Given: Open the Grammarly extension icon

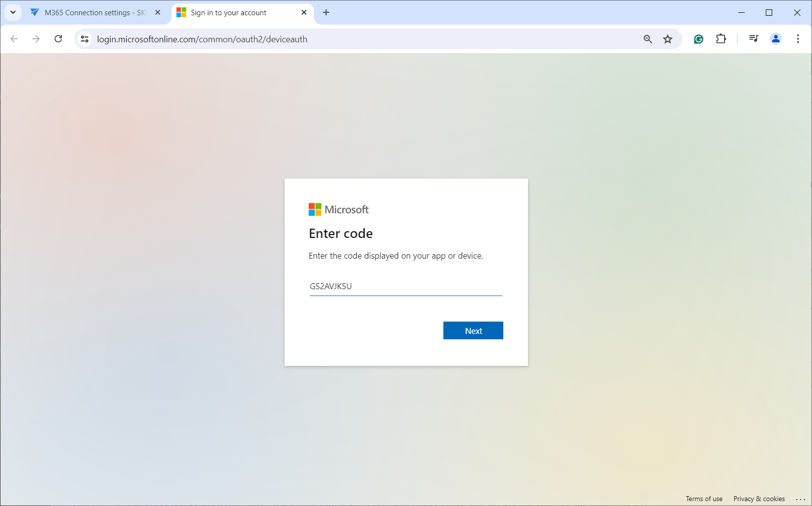Looking at the screenshot, I should pyautogui.click(x=698, y=39).
